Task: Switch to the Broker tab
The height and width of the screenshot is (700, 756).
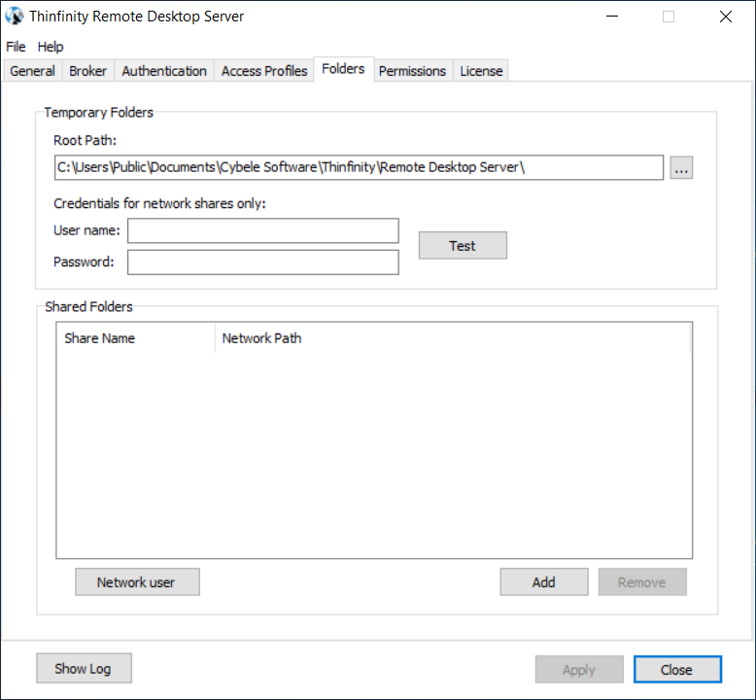Action: pyautogui.click(x=87, y=71)
